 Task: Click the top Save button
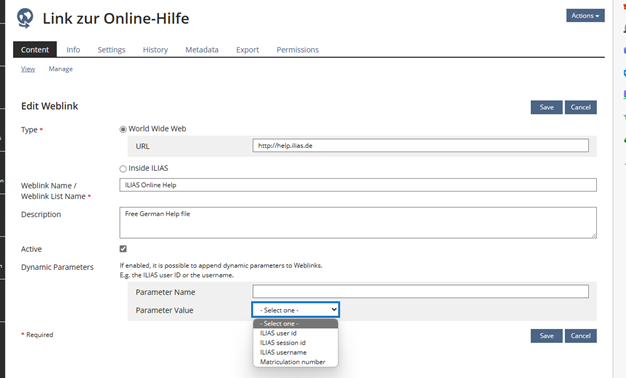547,107
